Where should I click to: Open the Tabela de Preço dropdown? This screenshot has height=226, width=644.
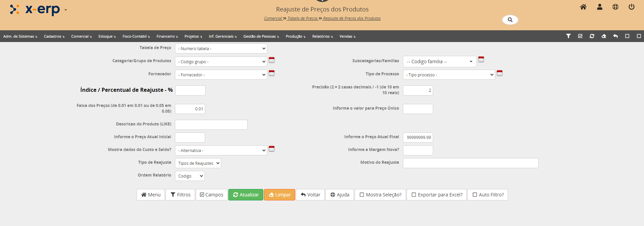pyautogui.click(x=221, y=49)
